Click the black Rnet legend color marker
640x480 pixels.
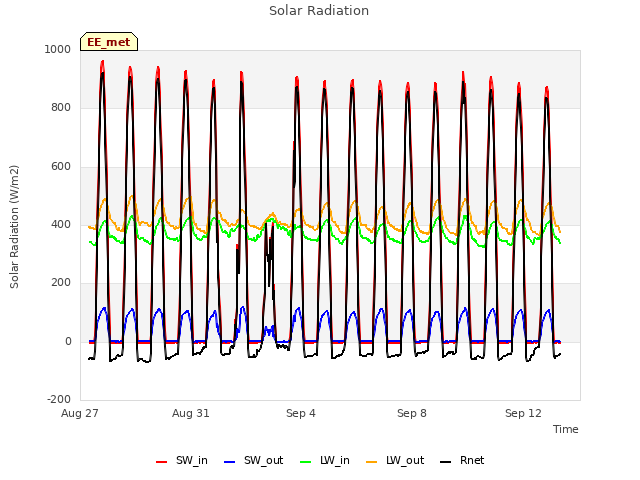click(x=446, y=462)
